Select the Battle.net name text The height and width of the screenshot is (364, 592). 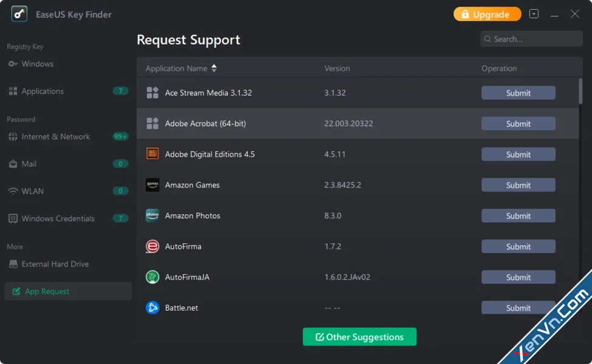[x=181, y=308]
